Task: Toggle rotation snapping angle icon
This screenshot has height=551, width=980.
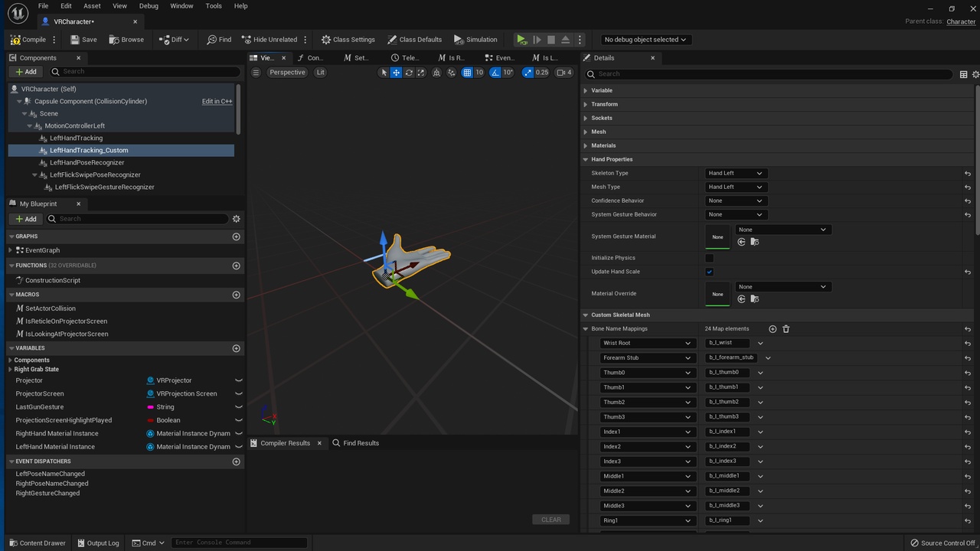Action: (495, 73)
